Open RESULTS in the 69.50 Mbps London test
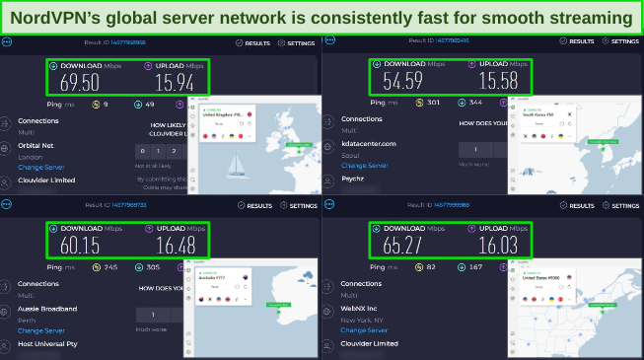Image resolution: width=644 pixels, height=360 pixels. tap(253, 43)
